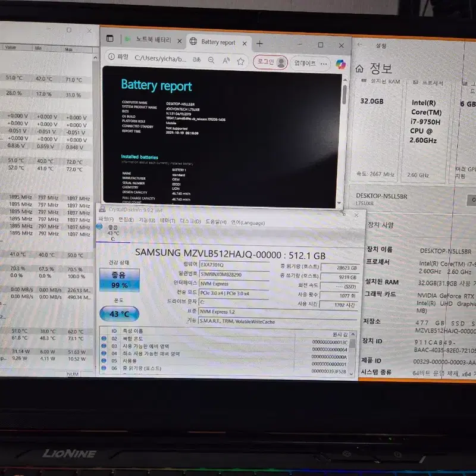Close the 노트북 배터리 browser tab

tap(180, 41)
